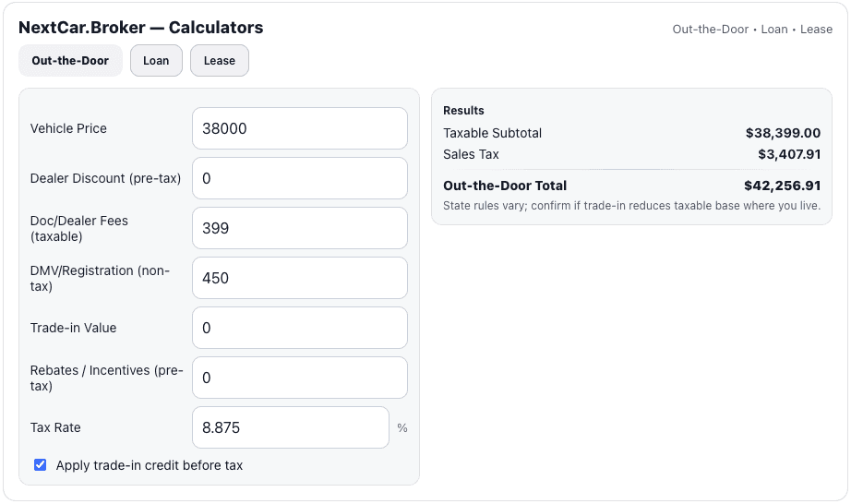
Task: Click the Results panel heading
Action: pyautogui.click(x=463, y=110)
